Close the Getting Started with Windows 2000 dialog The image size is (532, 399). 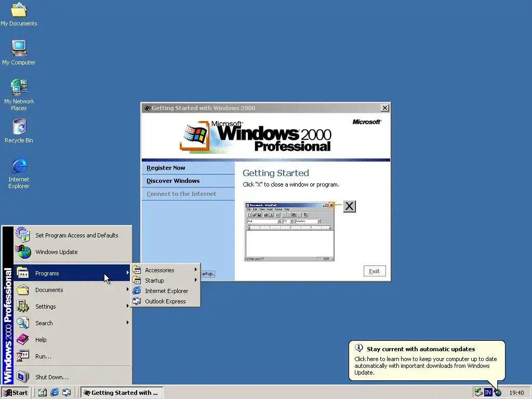pyautogui.click(x=385, y=108)
